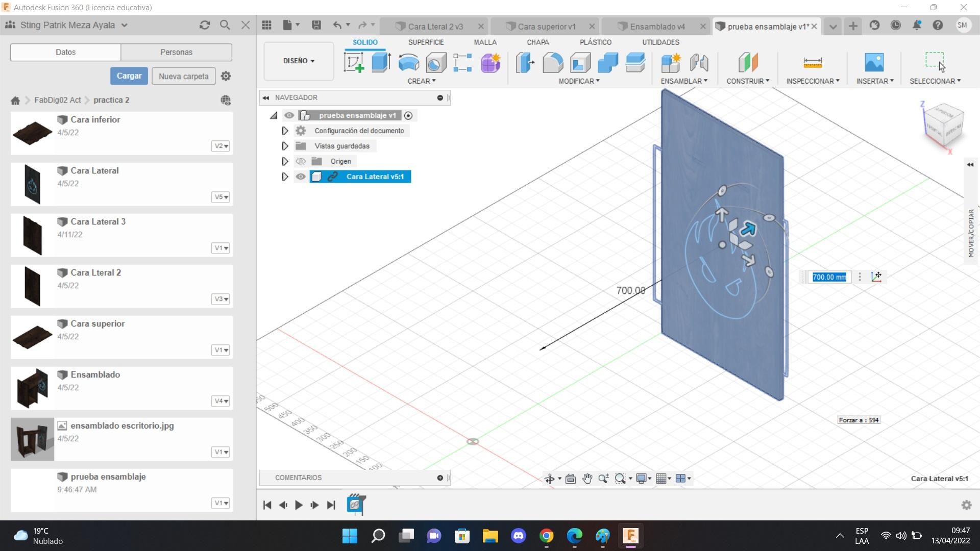Switch to the SUPERFICIE ribbon tab

tap(426, 42)
